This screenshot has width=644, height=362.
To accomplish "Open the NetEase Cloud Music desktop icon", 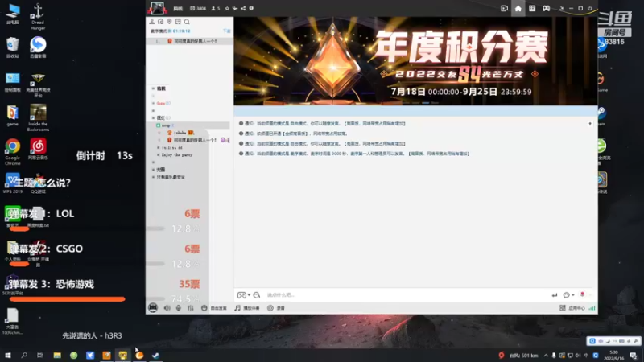I will [x=38, y=149].
